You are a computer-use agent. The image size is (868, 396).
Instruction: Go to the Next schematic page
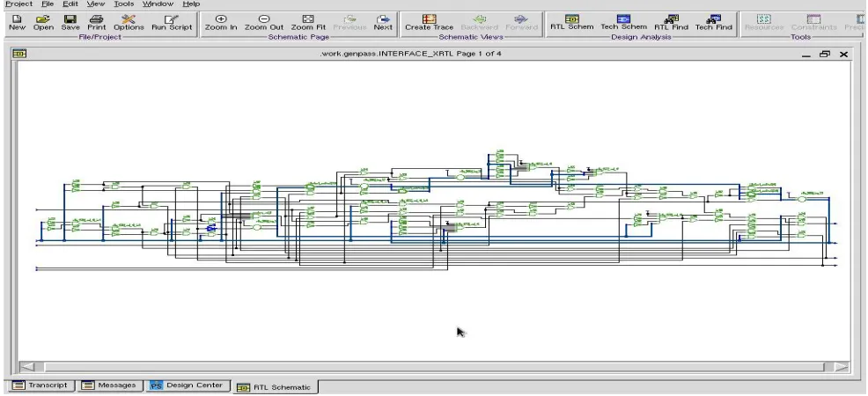pyautogui.click(x=383, y=23)
